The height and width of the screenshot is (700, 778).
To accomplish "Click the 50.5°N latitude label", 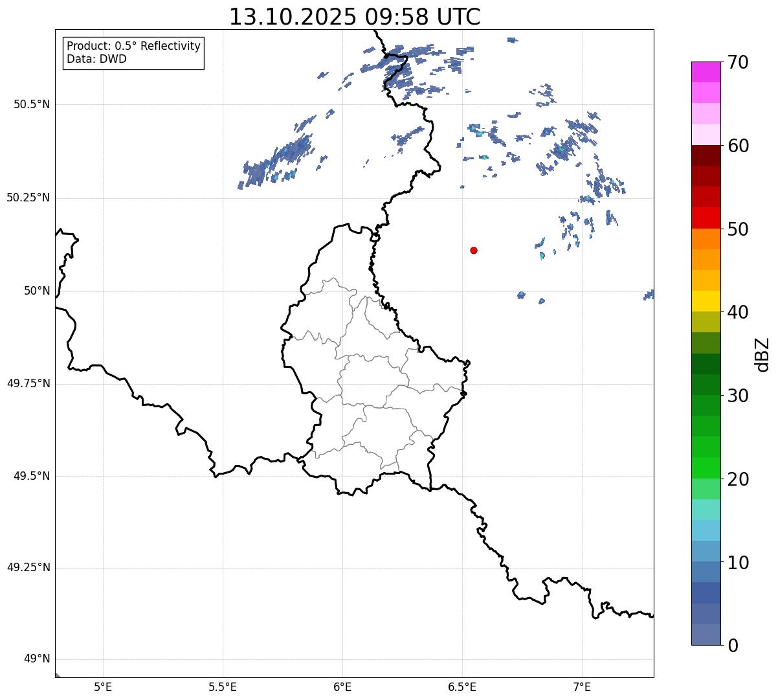I will (x=32, y=104).
